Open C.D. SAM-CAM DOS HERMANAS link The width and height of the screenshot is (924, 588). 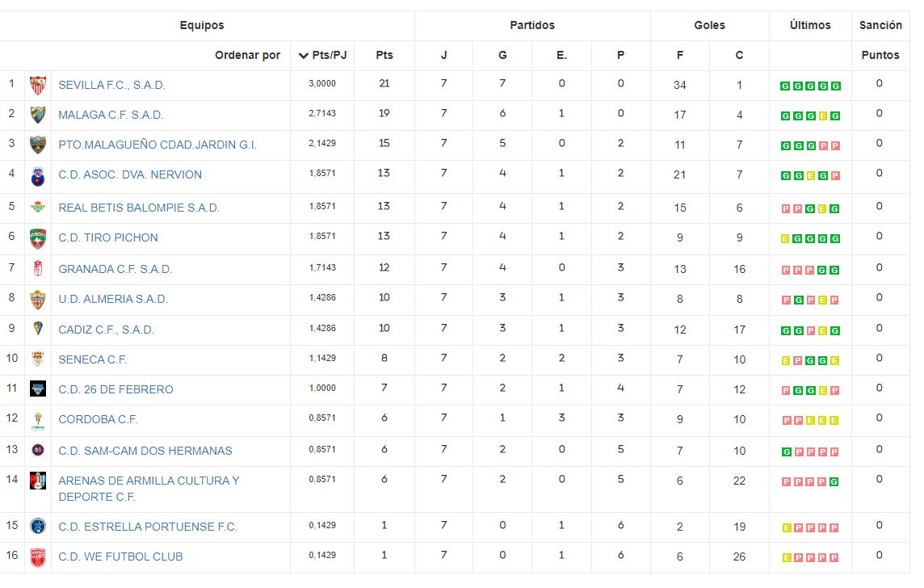(x=145, y=451)
